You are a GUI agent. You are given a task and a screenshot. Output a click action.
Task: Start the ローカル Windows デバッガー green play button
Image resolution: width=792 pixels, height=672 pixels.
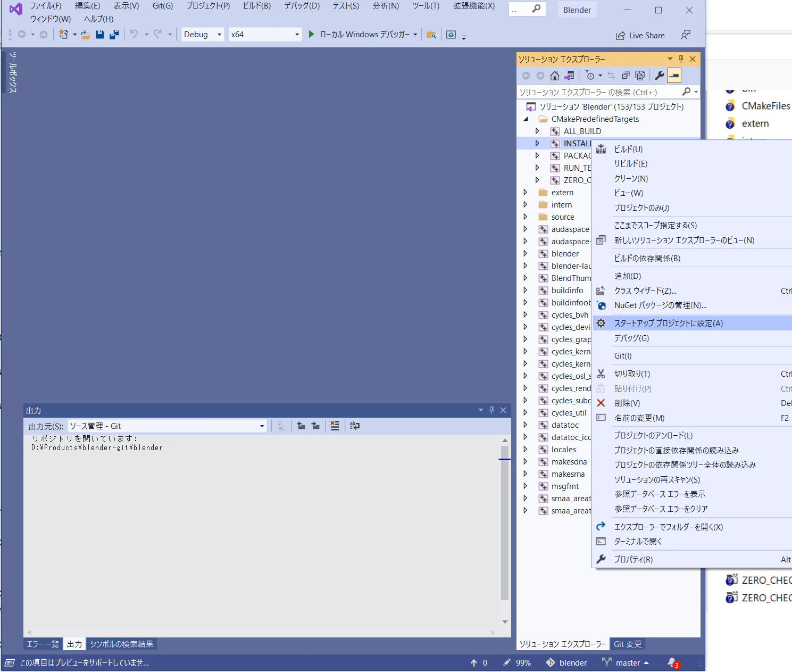click(x=312, y=35)
